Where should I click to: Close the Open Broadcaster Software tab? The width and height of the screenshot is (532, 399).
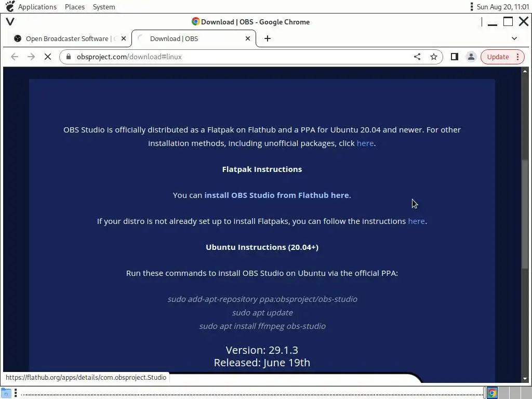pos(124,38)
